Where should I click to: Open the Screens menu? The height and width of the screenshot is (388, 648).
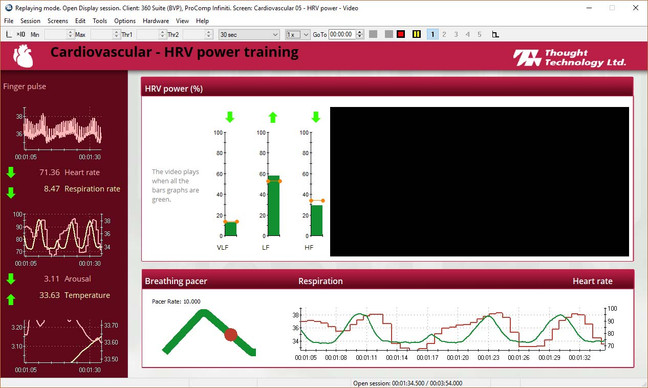tap(57, 21)
